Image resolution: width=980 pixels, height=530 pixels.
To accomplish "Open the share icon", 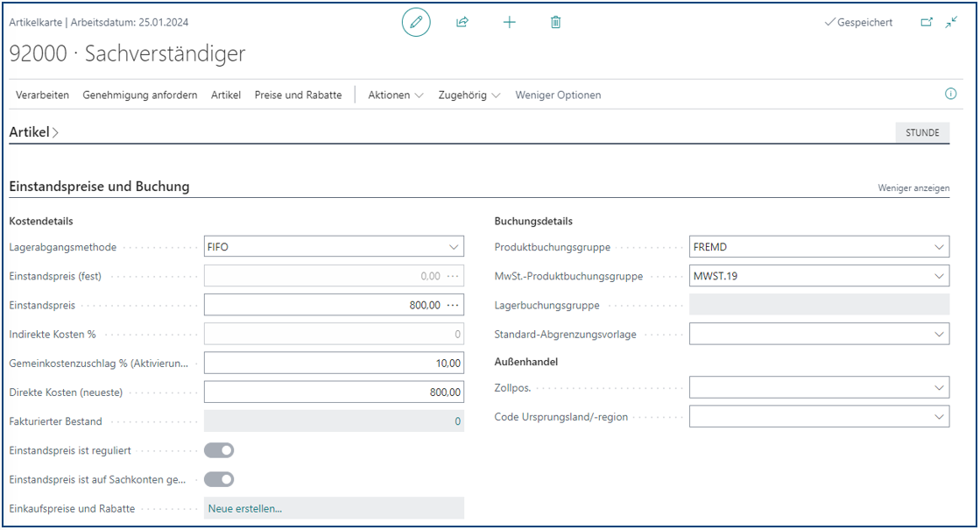I will point(462,23).
